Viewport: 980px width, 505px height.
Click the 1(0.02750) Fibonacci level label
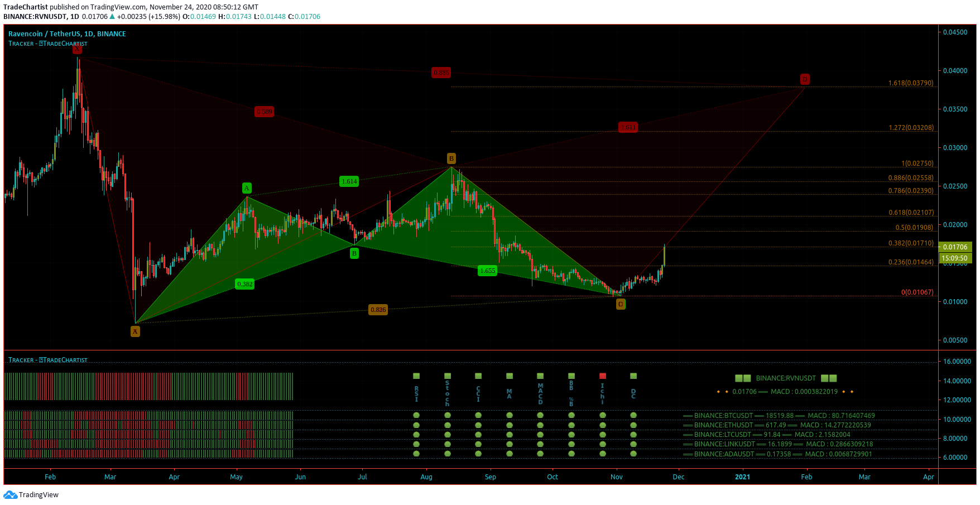click(917, 163)
